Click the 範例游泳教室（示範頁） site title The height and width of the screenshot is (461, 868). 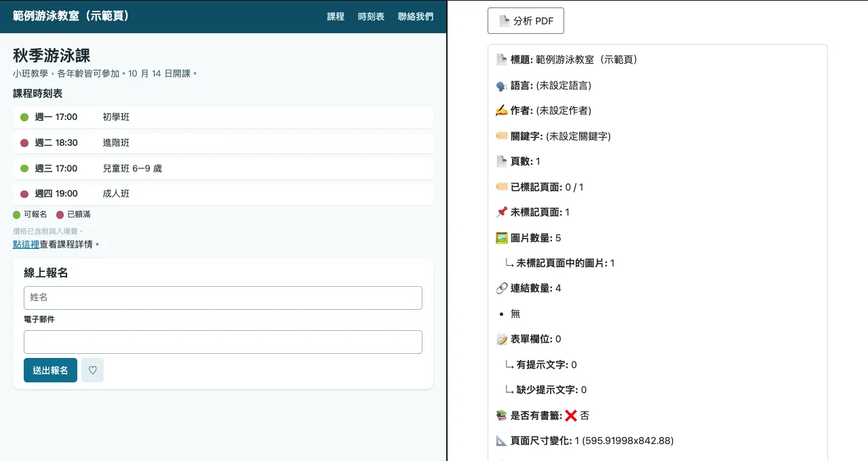pos(71,16)
